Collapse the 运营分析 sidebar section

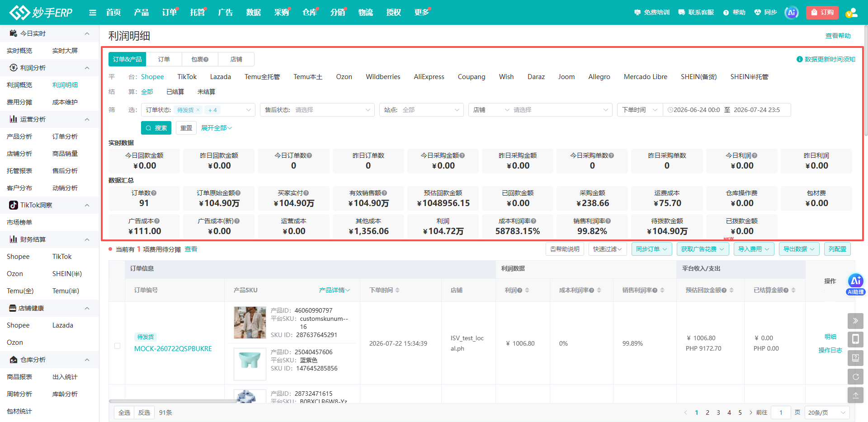pos(87,119)
